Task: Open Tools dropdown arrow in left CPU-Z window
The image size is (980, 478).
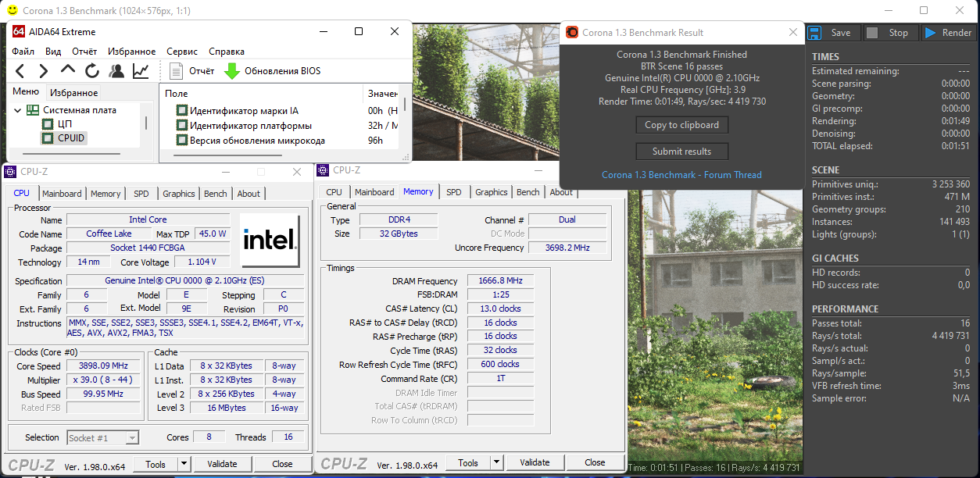Action: (184, 464)
